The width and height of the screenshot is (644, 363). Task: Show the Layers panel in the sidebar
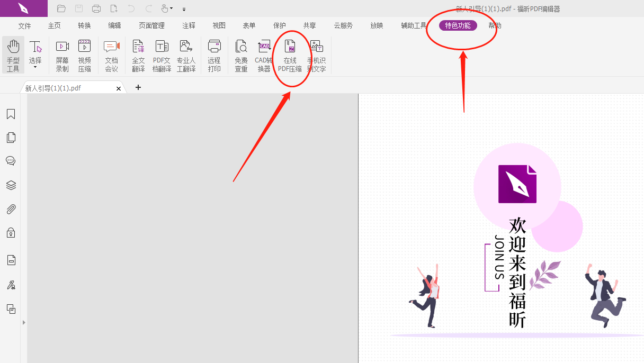[11, 185]
